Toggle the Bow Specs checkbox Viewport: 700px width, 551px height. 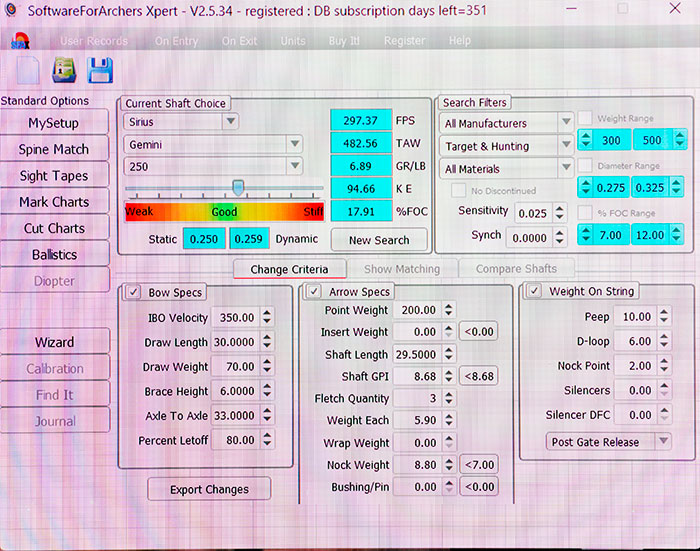point(134,292)
